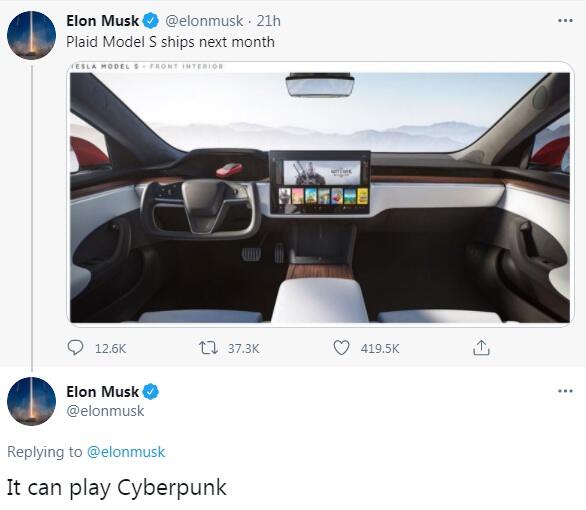Click verified badge beside first Elon Musk name
586x510 pixels.
pyautogui.click(x=151, y=21)
